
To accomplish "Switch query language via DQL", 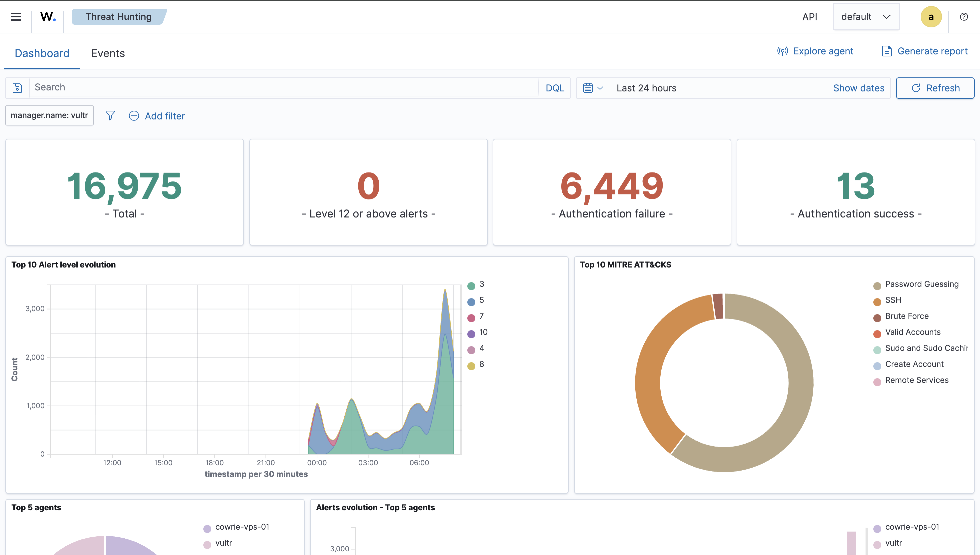I will click(x=555, y=88).
